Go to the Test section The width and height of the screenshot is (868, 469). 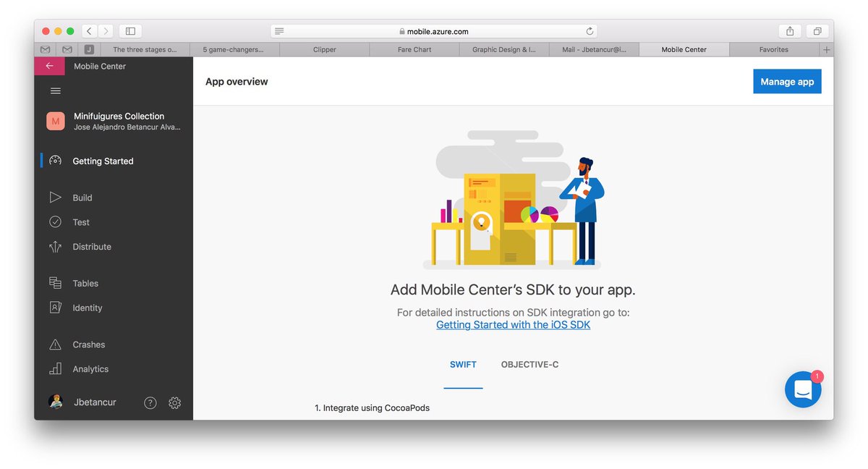(x=81, y=222)
